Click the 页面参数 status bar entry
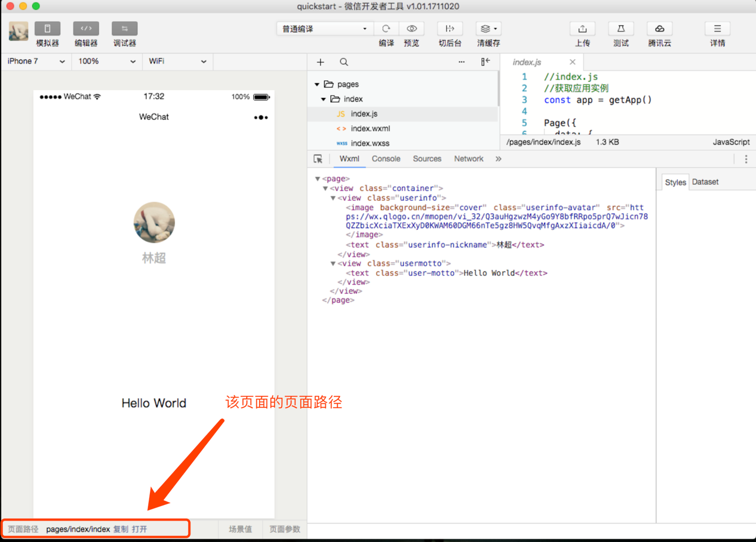Screen dimensions: 756x542 [x=285, y=529]
